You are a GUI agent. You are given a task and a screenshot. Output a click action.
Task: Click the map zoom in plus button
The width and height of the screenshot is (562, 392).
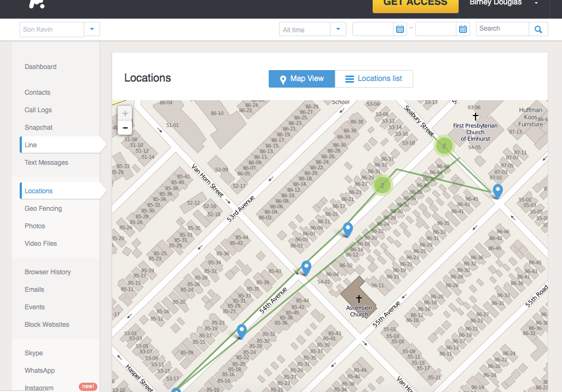(125, 113)
